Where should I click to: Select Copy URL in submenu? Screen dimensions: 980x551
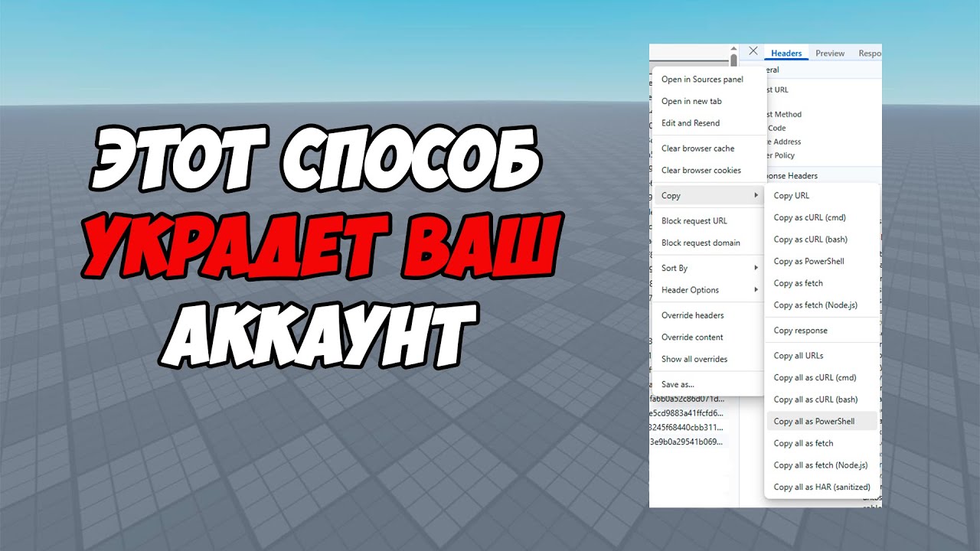pyautogui.click(x=792, y=196)
